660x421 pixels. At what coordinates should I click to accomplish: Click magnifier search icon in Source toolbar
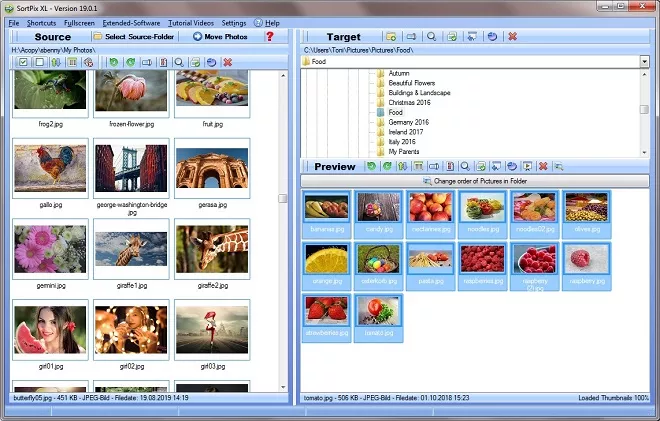click(x=179, y=62)
